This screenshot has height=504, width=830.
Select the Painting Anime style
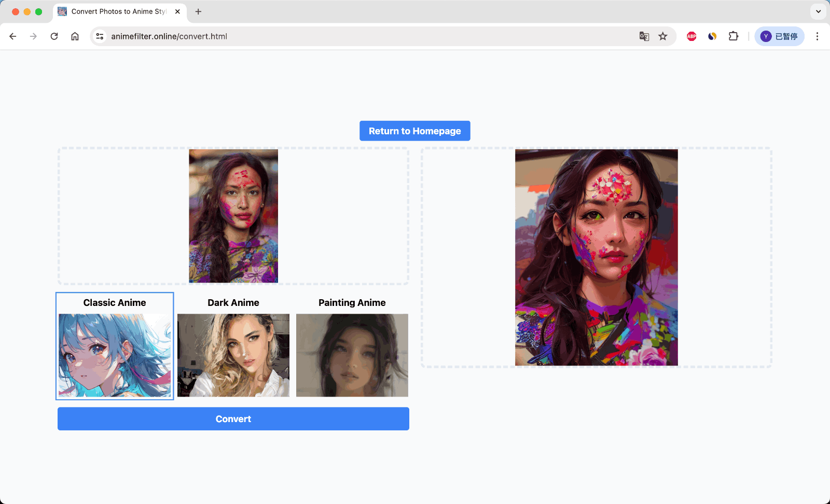[352, 346]
